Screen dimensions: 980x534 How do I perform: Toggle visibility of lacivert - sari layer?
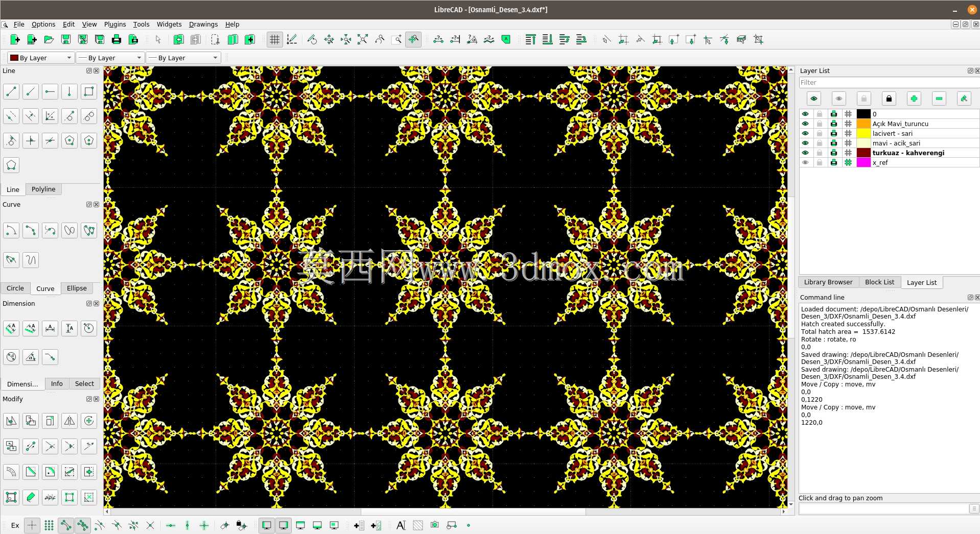(x=805, y=133)
